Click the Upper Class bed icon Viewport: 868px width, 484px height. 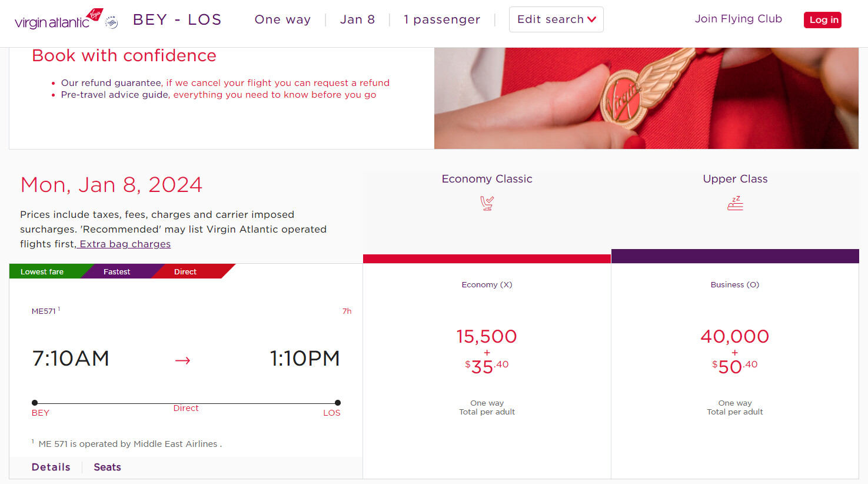coord(735,203)
